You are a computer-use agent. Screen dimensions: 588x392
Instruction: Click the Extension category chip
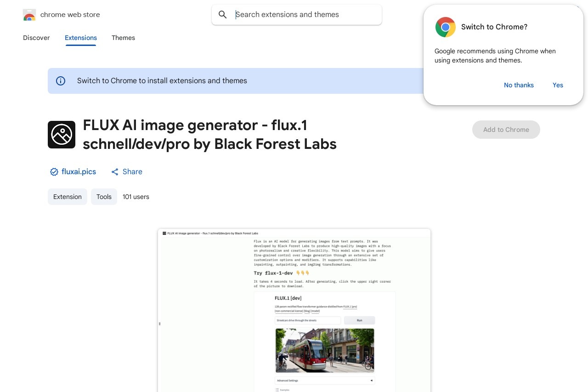(68, 197)
